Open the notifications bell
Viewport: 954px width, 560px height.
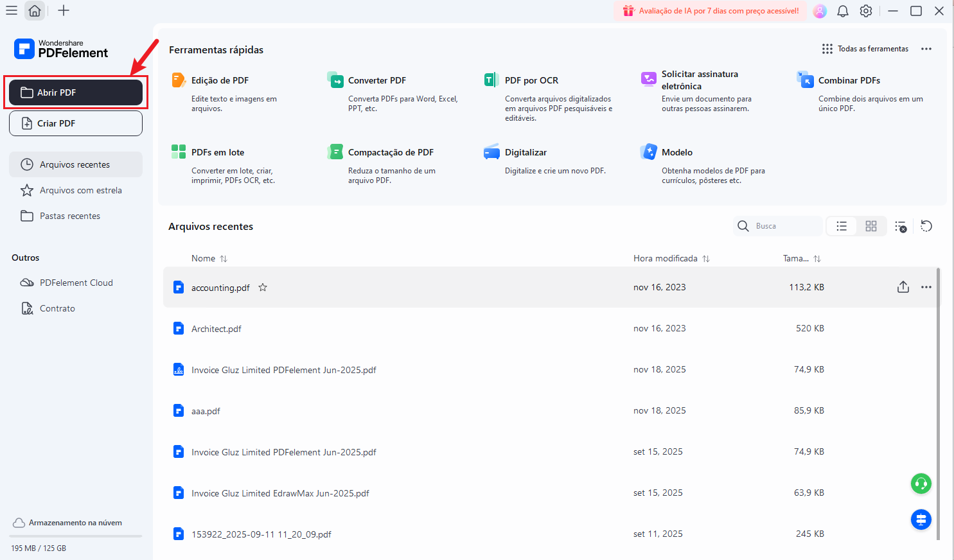coord(843,11)
